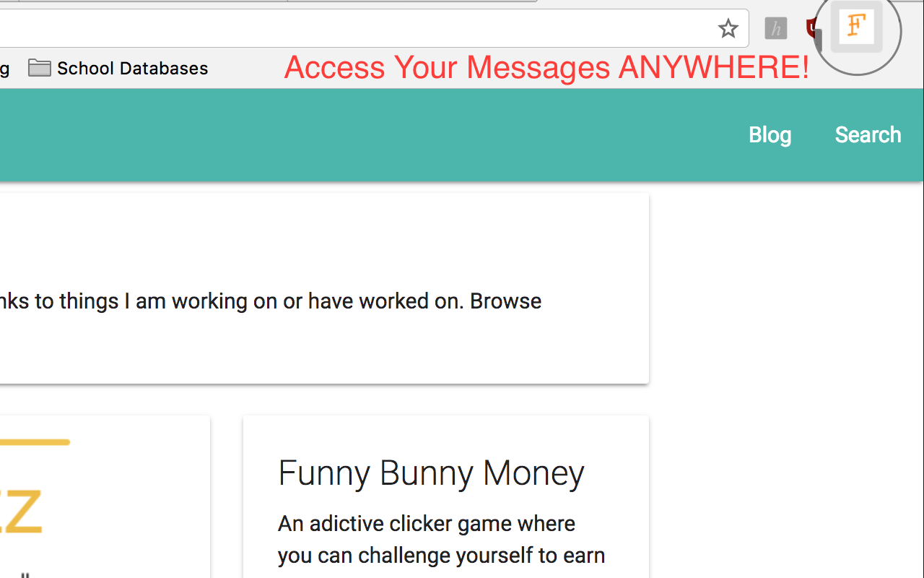
Task: Open Search from the teal navigation bar
Action: pos(868,134)
